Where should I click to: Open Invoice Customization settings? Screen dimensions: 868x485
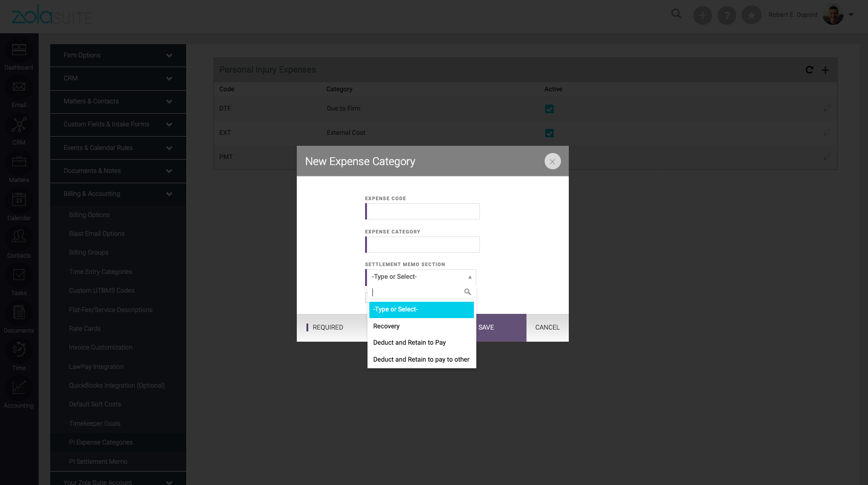100,347
